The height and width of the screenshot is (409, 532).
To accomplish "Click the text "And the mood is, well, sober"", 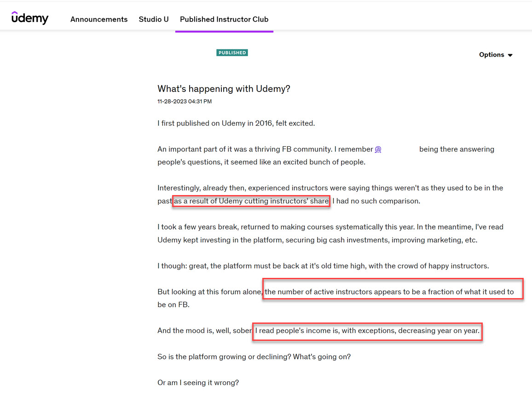I will (205, 331).
